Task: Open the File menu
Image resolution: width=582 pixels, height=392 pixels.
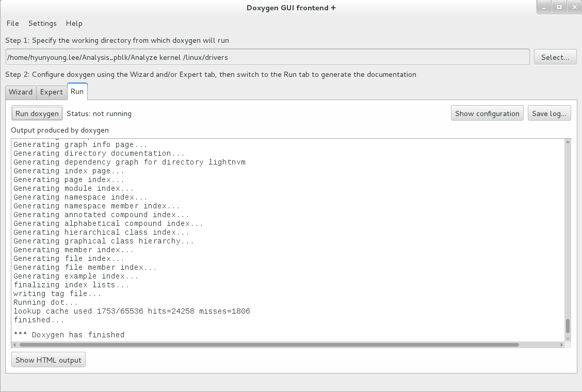Action: [x=12, y=23]
